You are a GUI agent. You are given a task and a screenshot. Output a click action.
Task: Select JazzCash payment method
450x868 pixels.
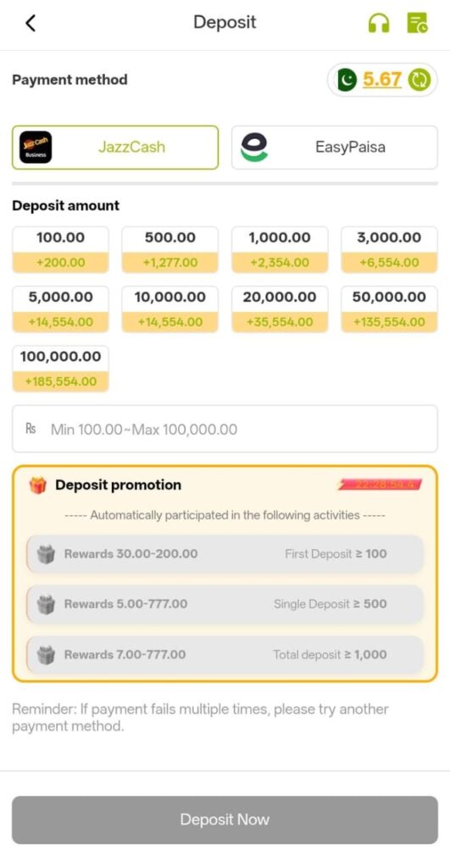point(115,147)
